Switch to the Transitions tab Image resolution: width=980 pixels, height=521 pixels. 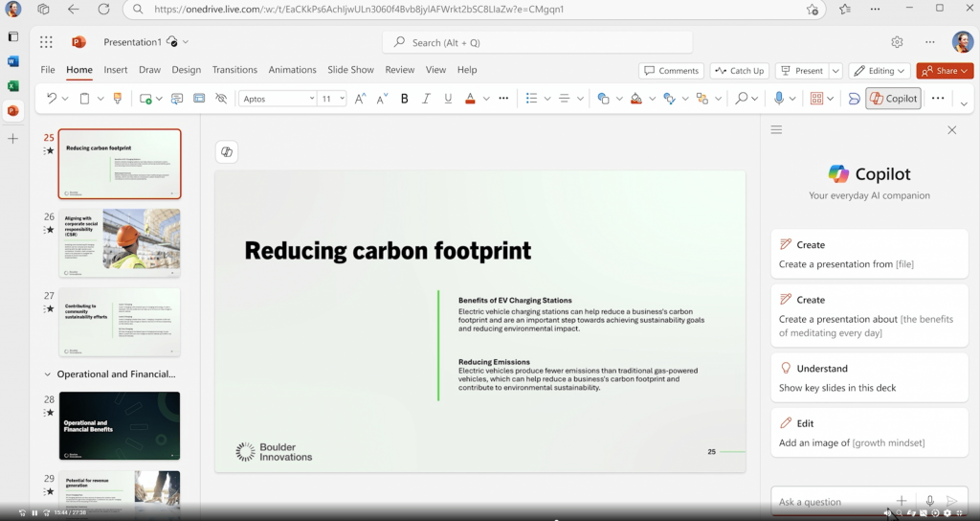pyautogui.click(x=234, y=69)
